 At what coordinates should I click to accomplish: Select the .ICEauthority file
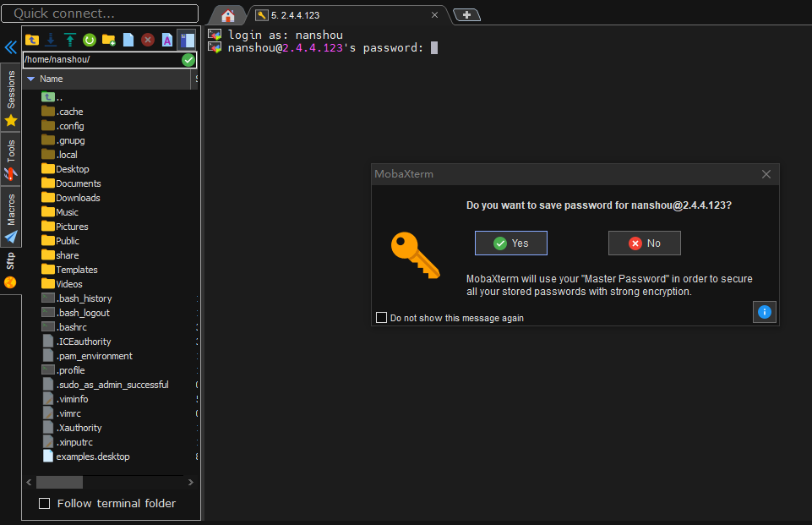[x=77, y=342]
